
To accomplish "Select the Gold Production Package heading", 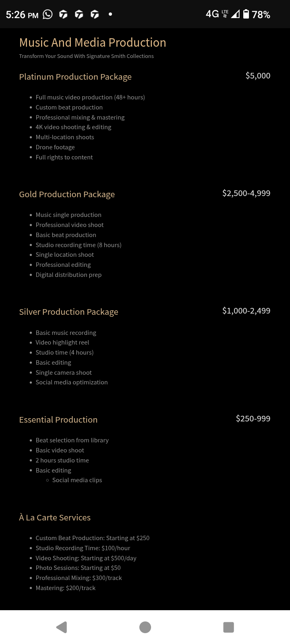I will [x=67, y=194].
